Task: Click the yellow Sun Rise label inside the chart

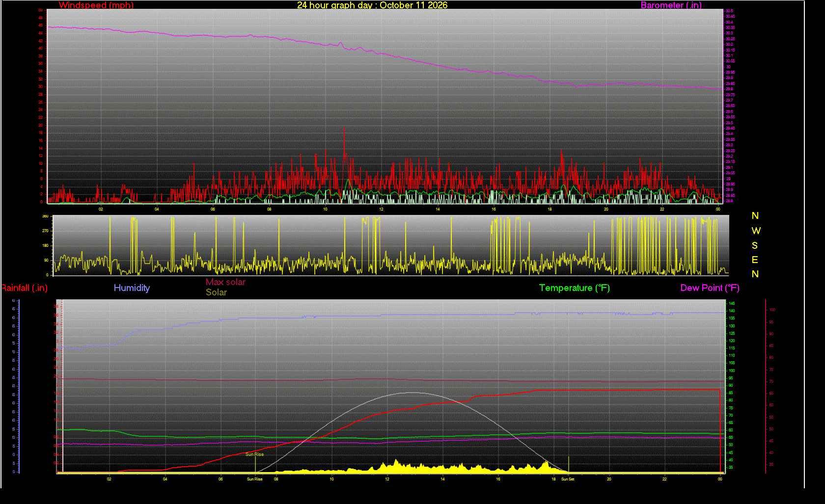Action: click(x=254, y=454)
